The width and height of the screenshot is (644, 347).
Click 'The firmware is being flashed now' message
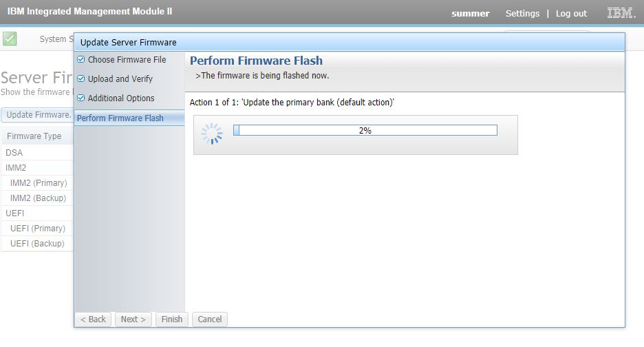tap(262, 76)
